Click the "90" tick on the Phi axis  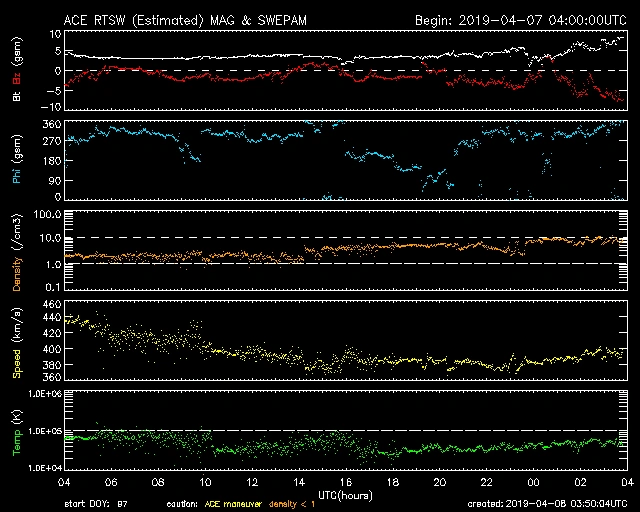(55, 180)
